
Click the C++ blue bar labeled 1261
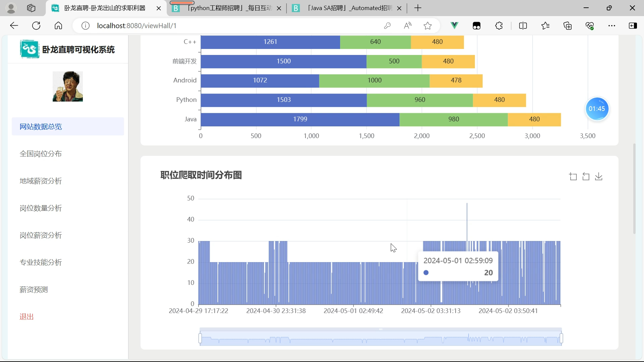pos(270,42)
